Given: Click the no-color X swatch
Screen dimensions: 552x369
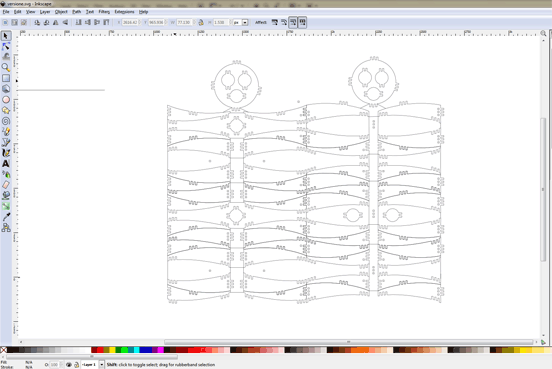Looking at the screenshot, I should click(x=4, y=350).
